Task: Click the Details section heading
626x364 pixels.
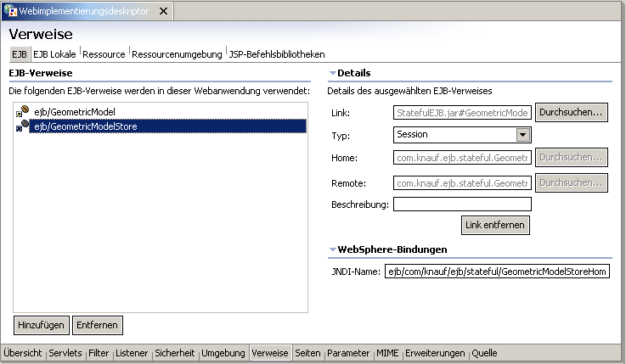Action: 353,73
